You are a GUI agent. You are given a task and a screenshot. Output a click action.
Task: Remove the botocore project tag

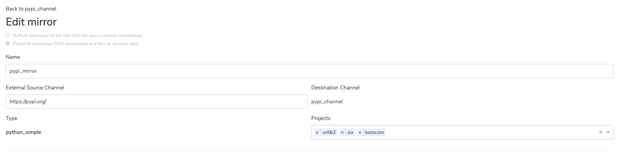tap(360, 132)
